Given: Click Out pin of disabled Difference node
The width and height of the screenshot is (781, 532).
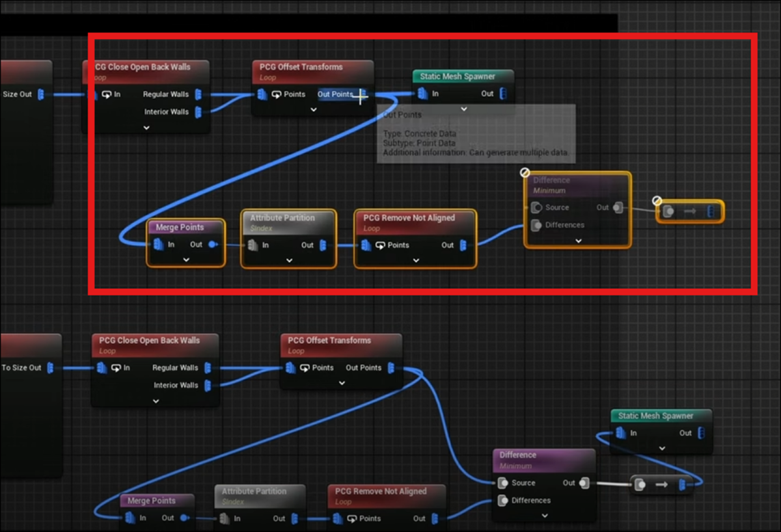Looking at the screenshot, I should point(618,207).
